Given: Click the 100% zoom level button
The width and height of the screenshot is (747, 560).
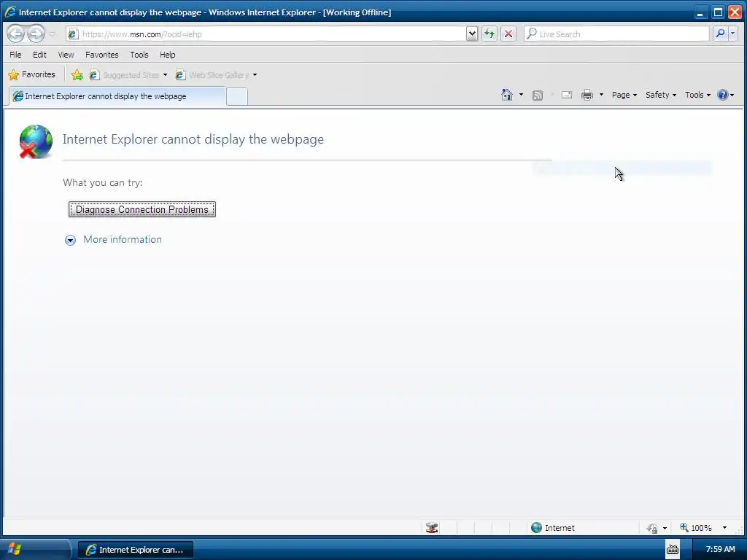Looking at the screenshot, I should [696, 528].
